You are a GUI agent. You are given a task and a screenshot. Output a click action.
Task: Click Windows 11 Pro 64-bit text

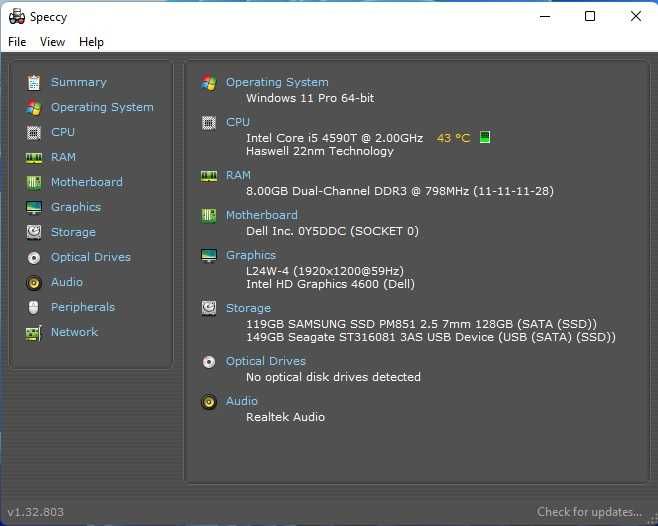tap(310, 98)
